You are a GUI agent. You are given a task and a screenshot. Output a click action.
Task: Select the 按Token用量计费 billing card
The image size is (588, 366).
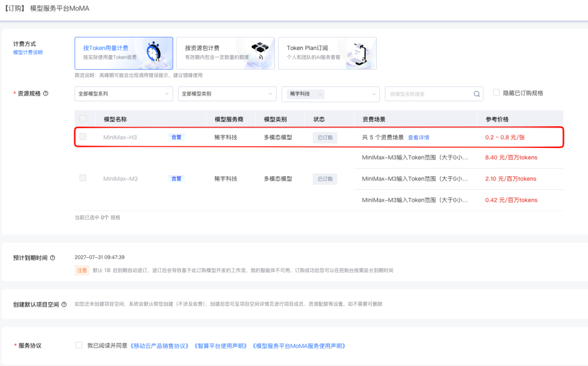[124, 53]
